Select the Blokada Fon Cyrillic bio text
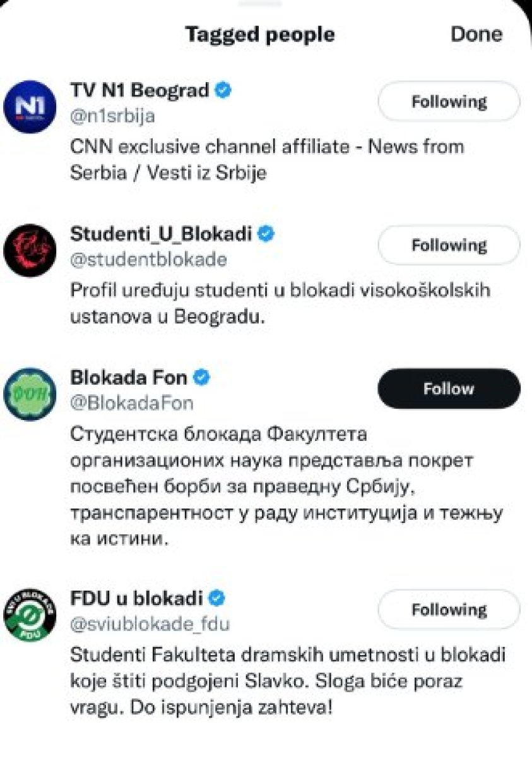Screen dimensions: 532x758 pyautogui.click(x=278, y=488)
